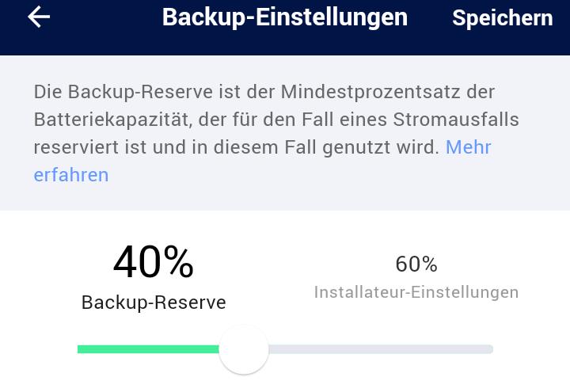Click the green filled portion of the slider

(148, 349)
